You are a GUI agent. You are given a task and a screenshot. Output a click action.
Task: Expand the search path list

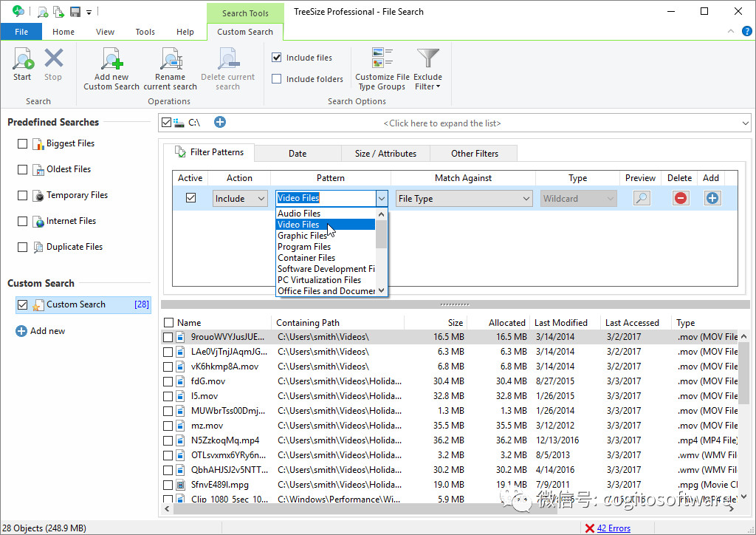745,123
